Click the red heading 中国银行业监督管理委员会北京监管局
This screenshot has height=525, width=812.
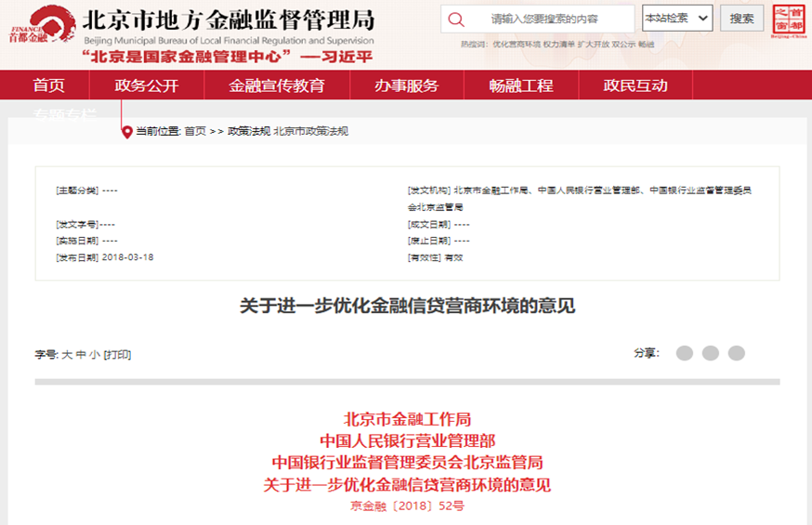coord(408,463)
